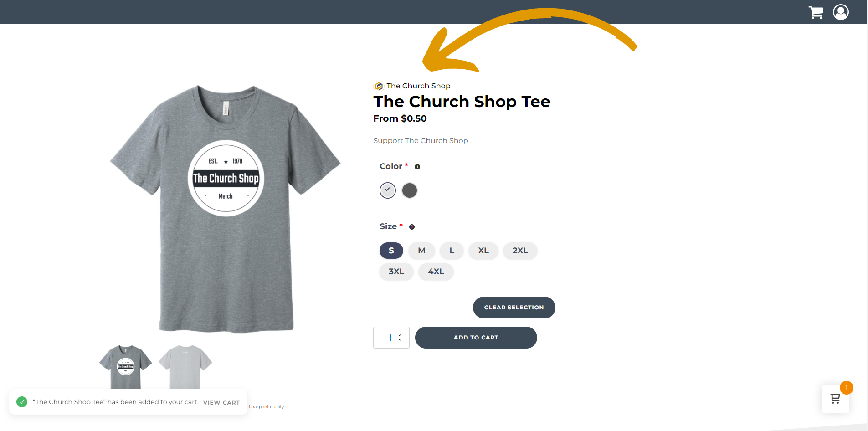Select the light gray checked color swatch

[x=388, y=190]
